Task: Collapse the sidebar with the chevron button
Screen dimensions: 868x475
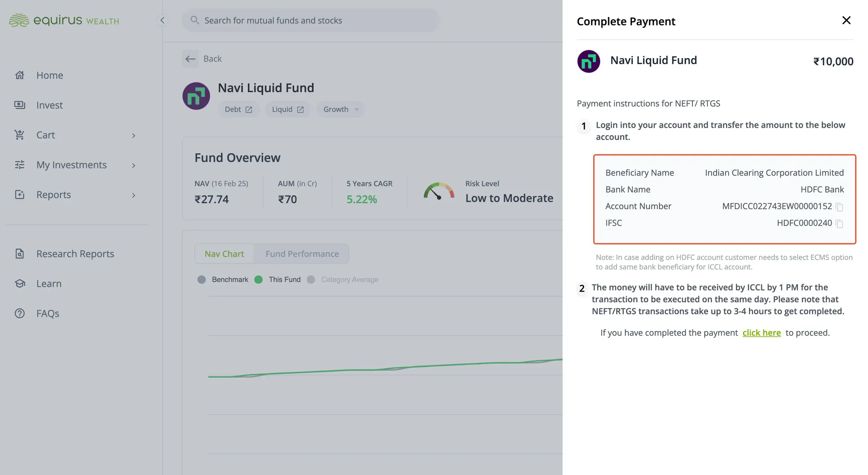Action: pyautogui.click(x=162, y=20)
